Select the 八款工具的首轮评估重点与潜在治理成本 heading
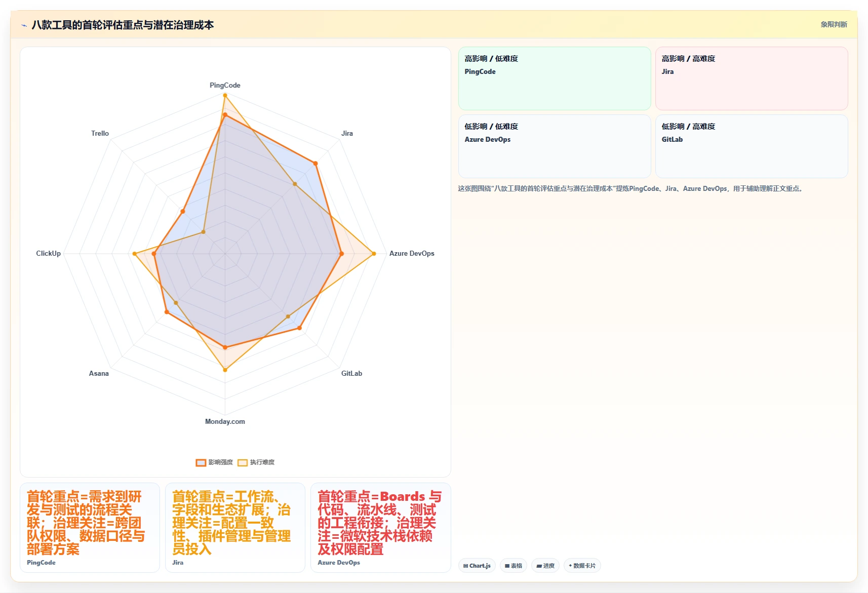This screenshot has height=593, width=868. click(123, 25)
